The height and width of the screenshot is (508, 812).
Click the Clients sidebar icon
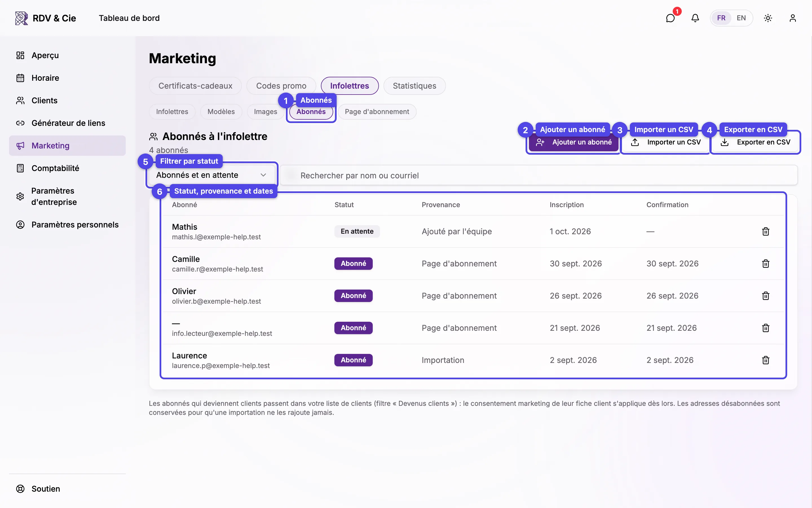tap(21, 100)
